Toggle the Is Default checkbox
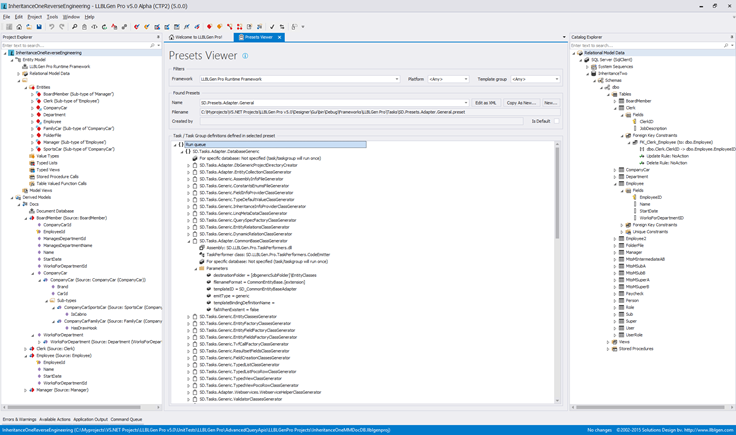Image resolution: width=736 pixels, height=435 pixels. coord(556,121)
